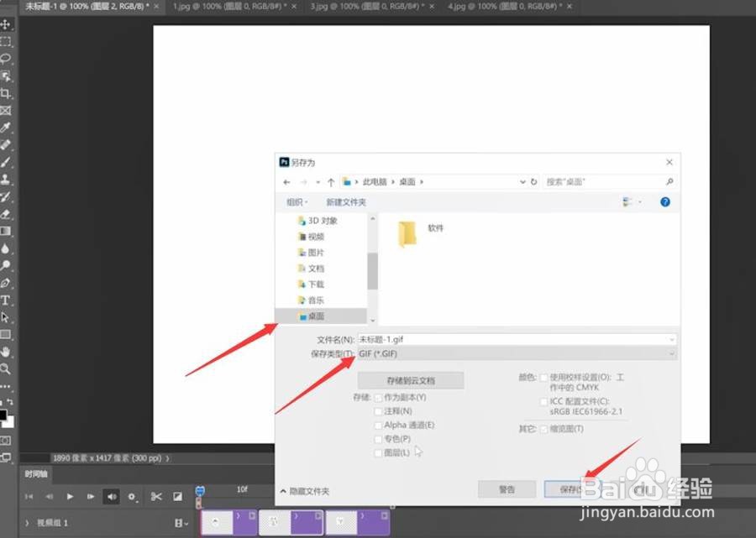
Task: Select the Move tool
Action: [x=6, y=24]
